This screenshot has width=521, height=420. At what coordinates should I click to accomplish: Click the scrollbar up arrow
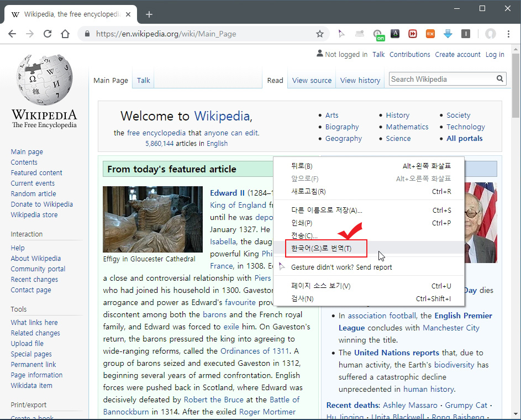pos(515,49)
